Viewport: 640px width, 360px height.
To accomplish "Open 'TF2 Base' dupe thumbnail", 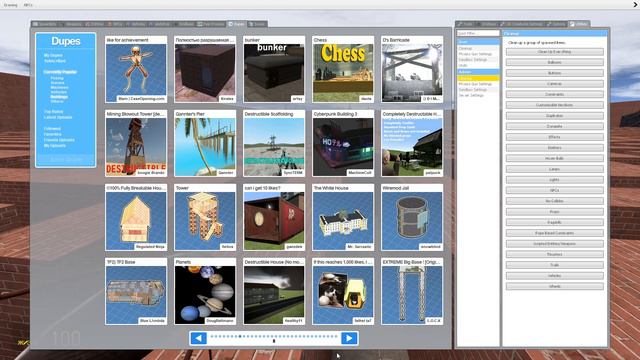I will click(x=136, y=291).
